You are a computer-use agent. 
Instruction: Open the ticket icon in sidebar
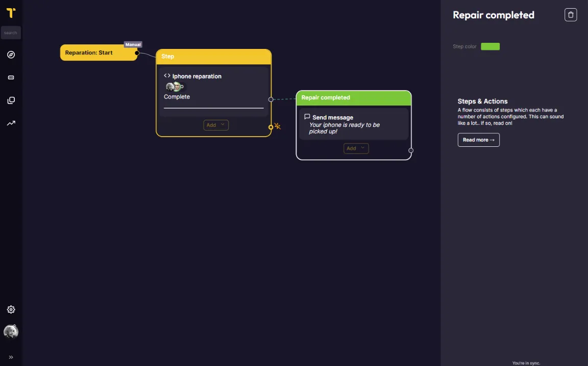pyautogui.click(x=11, y=77)
